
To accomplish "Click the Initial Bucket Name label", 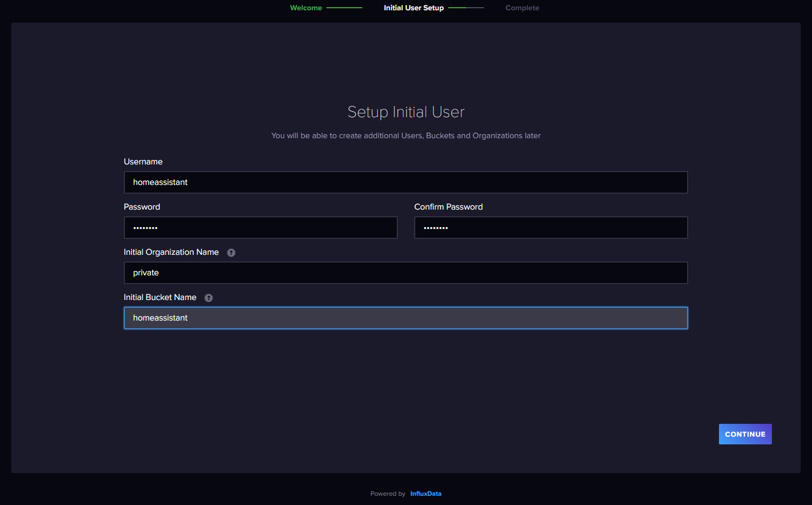I will click(x=160, y=297).
